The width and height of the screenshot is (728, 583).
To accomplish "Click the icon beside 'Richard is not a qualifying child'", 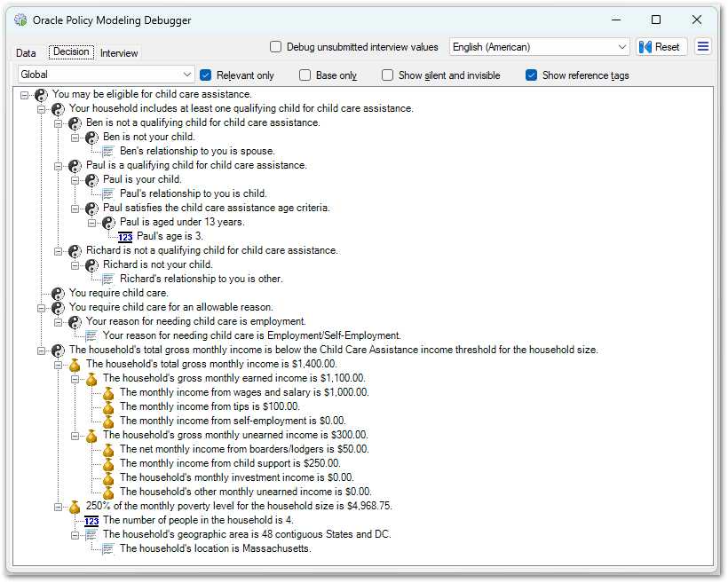I will pos(75,251).
